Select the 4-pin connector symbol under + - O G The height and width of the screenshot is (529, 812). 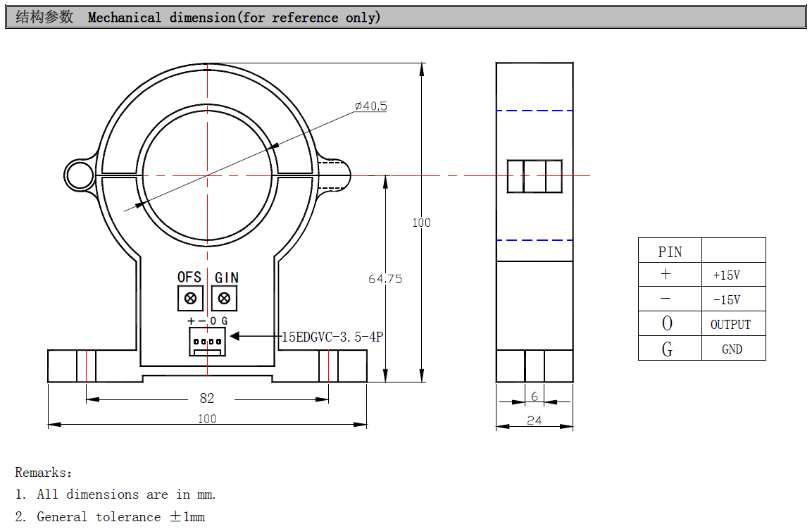[x=206, y=342]
